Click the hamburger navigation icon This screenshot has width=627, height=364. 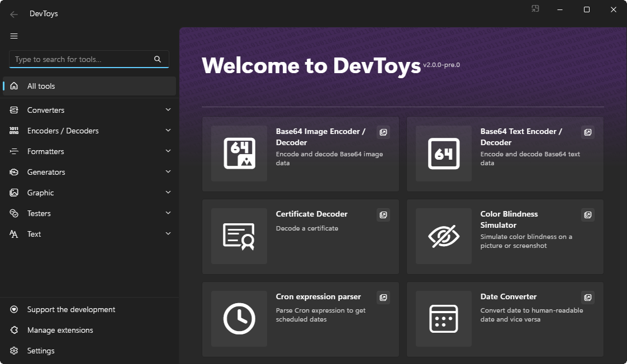[13, 36]
